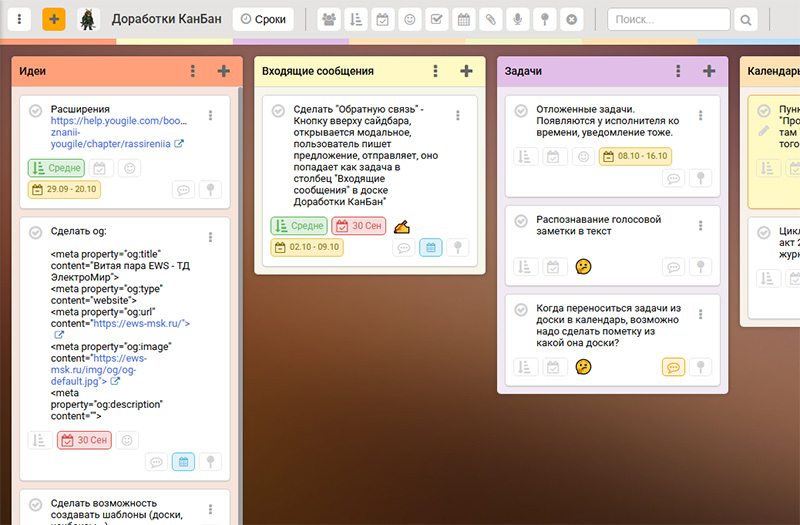
Task: Mark the Сделать возможность создавать шаблоны card done
Action: pos(35,505)
